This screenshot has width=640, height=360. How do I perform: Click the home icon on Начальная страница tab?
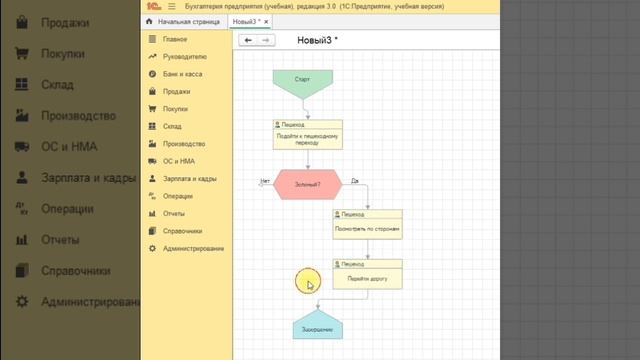tap(149, 21)
